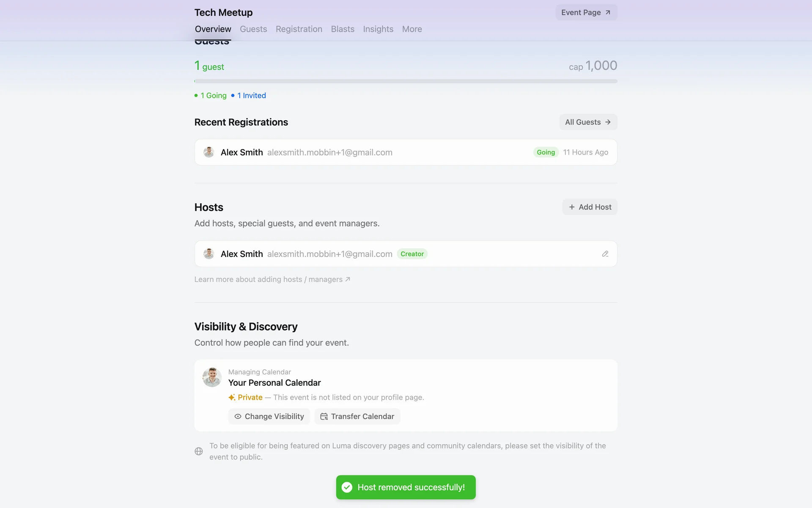Switch to the Guests tab
The height and width of the screenshot is (508, 812).
pyautogui.click(x=253, y=29)
